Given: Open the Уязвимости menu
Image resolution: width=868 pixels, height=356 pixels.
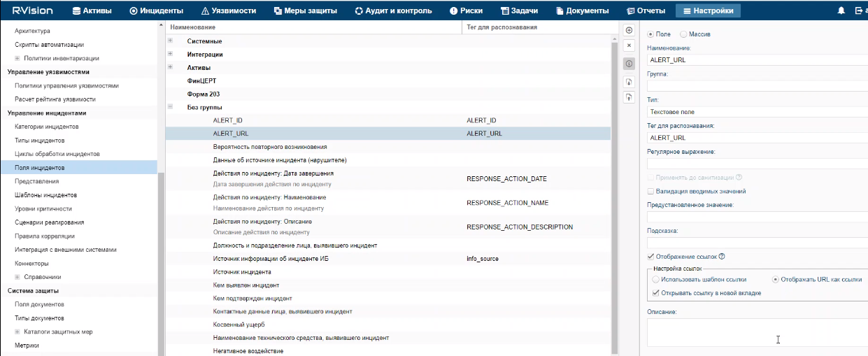Looking at the screenshot, I should [228, 10].
